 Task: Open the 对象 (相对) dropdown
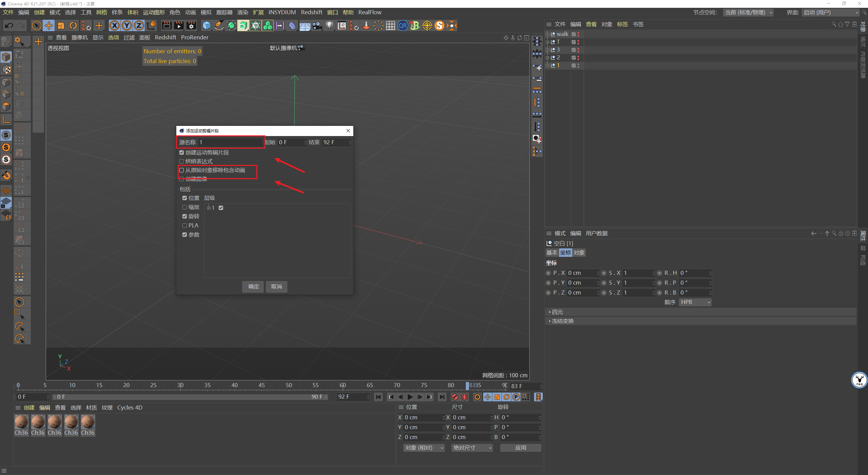tap(423, 448)
